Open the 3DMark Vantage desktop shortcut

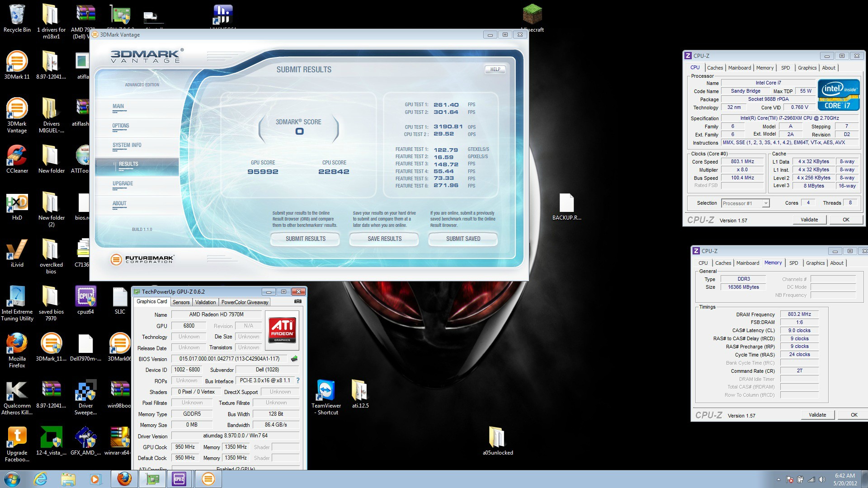17,115
